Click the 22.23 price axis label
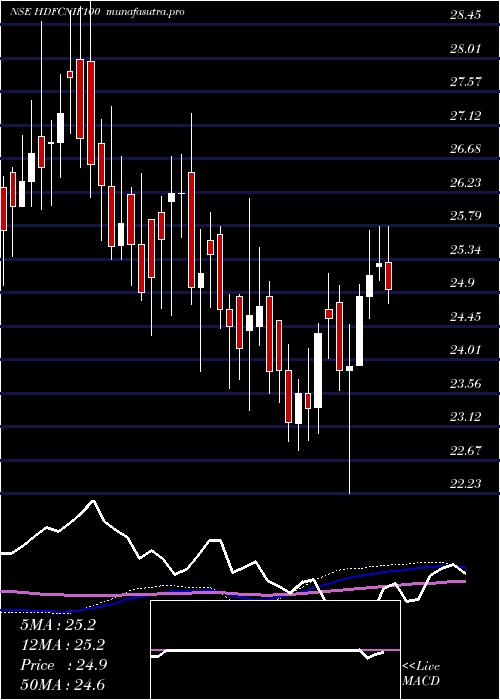 click(465, 484)
